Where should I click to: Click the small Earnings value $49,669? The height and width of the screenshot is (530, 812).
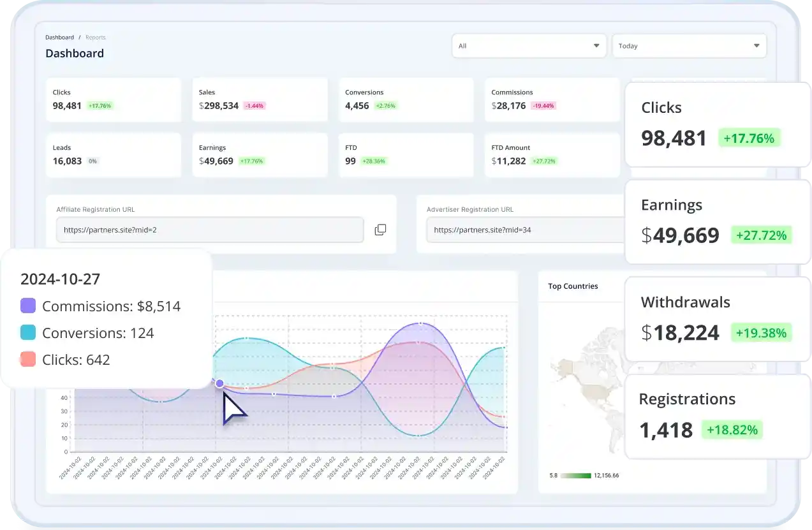[x=216, y=161]
